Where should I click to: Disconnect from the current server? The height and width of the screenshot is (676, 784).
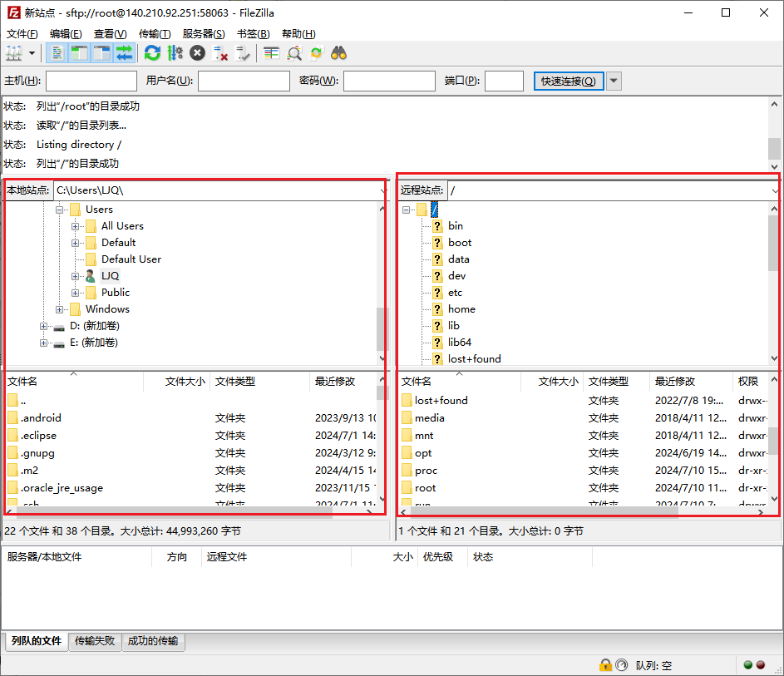coord(220,53)
